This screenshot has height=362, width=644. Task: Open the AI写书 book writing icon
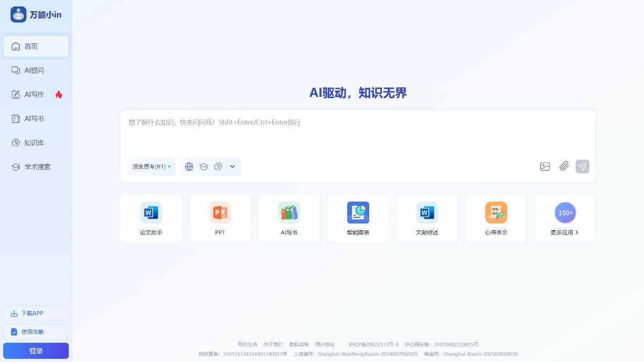tap(289, 217)
